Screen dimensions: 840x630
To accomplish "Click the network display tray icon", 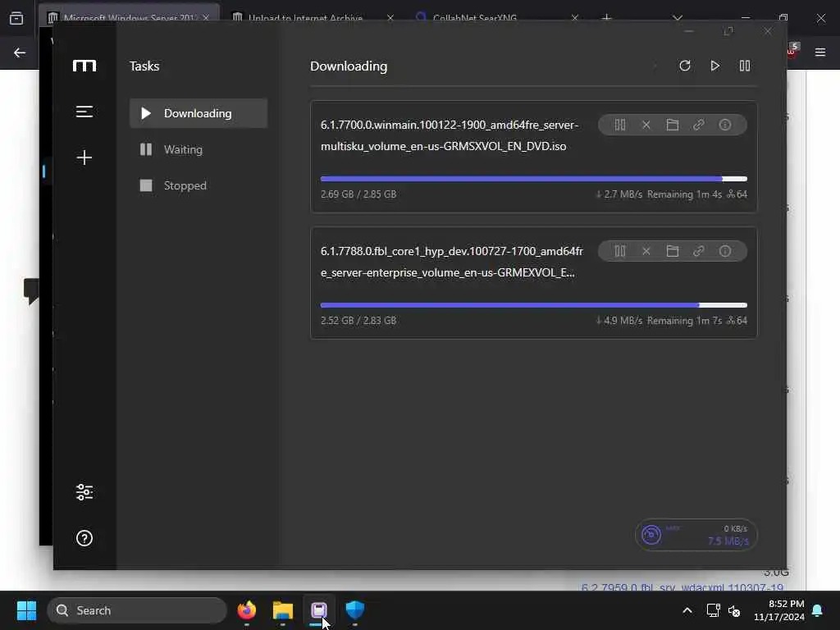I will tap(713, 610).
